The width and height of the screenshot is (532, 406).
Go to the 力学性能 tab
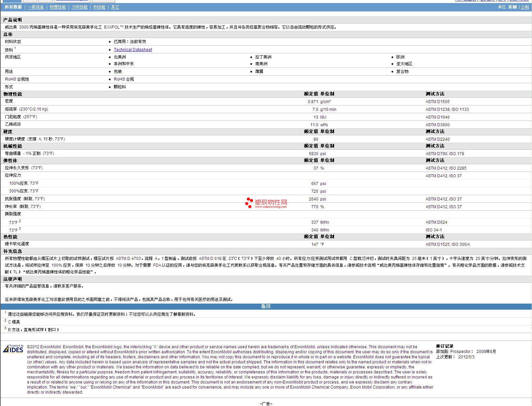pos(79,7)
